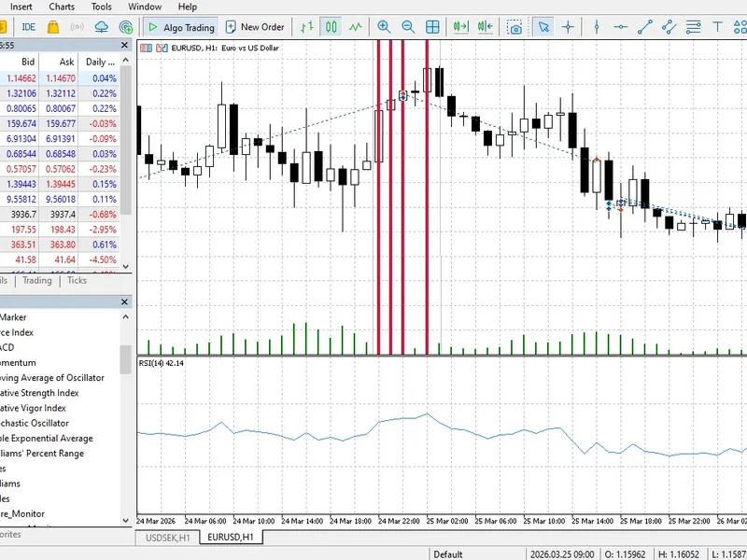Select the trendline drawing tool

645,27
